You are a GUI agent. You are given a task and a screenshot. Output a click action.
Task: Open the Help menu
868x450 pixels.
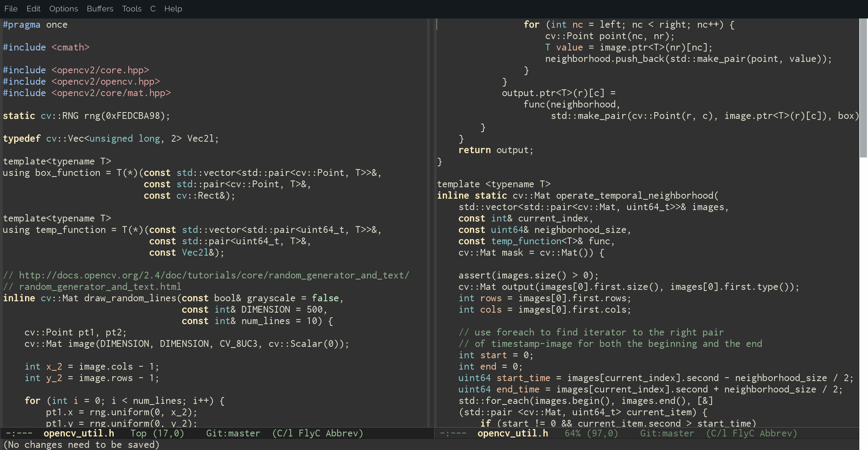173,9
